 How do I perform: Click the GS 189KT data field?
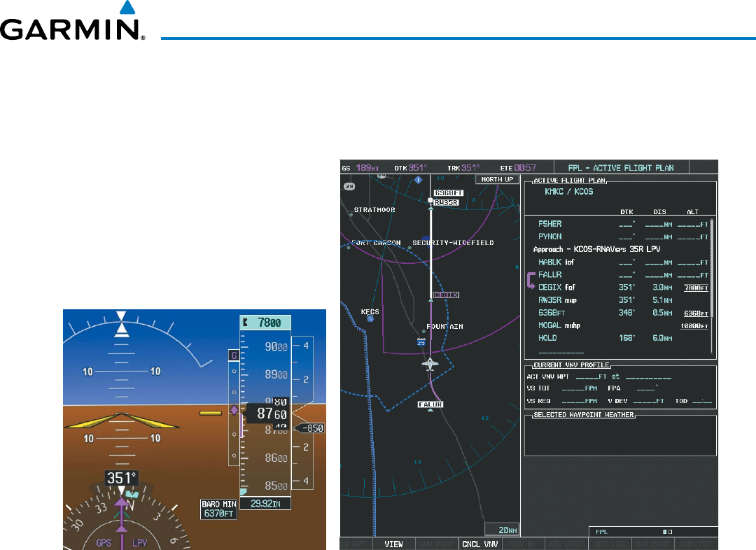click(360, 168)
